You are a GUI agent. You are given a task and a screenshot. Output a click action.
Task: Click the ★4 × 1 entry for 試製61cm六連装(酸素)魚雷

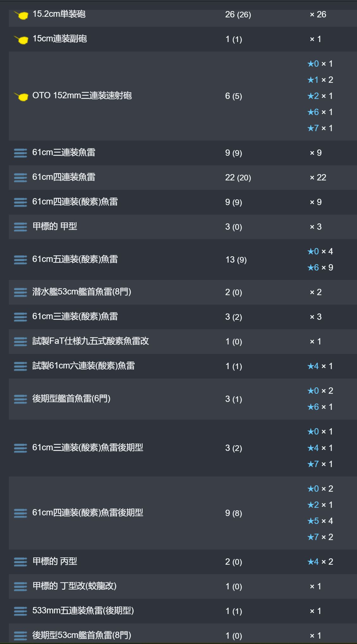click(320, 366)
